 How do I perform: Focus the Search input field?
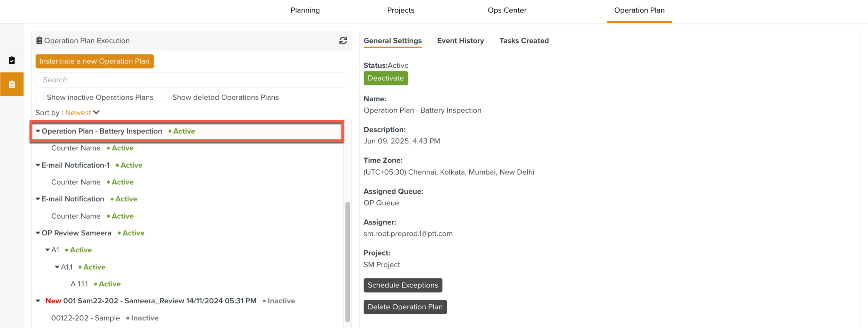point(192,80)
